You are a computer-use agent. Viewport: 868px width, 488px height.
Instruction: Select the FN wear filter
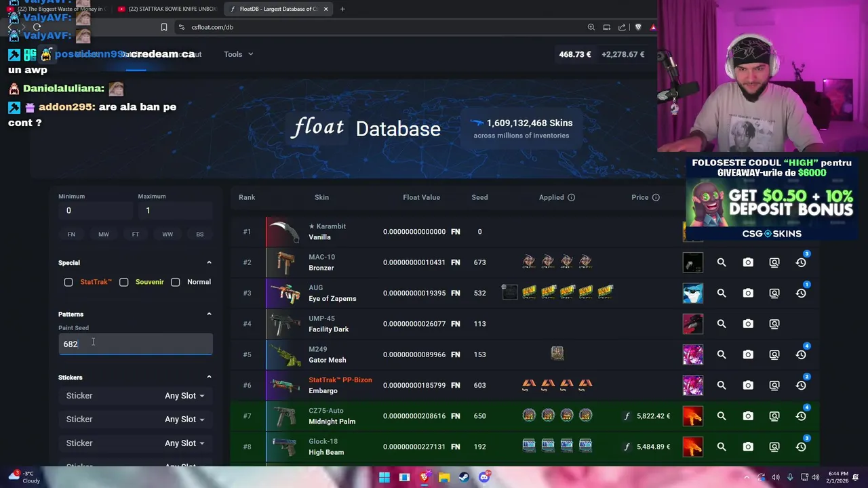[x=71, y=234]
